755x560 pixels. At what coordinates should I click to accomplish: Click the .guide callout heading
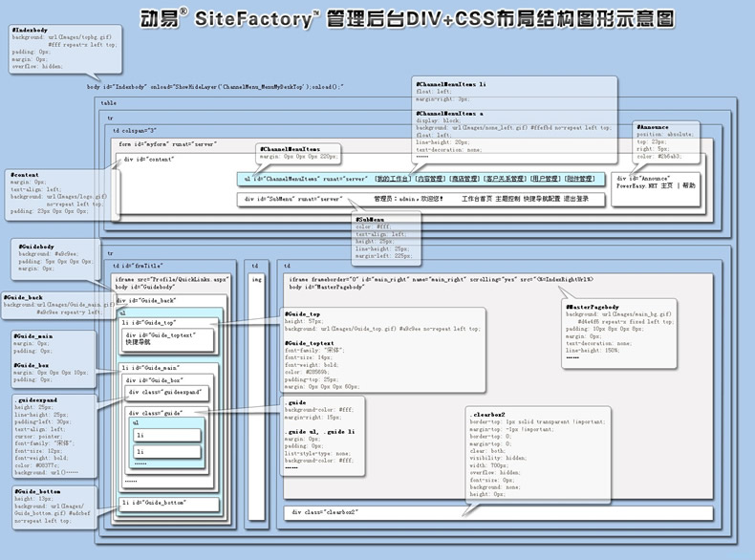[x=295, y=402]
